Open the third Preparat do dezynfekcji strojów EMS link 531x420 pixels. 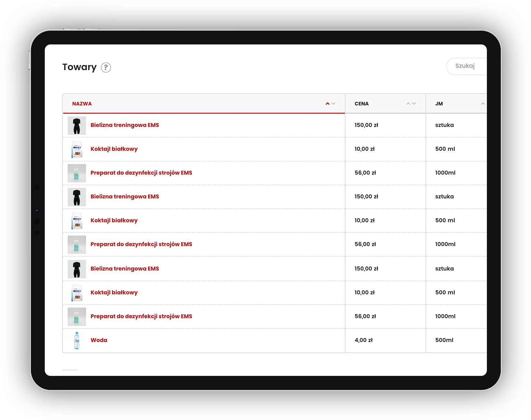[x=141, y=316]
